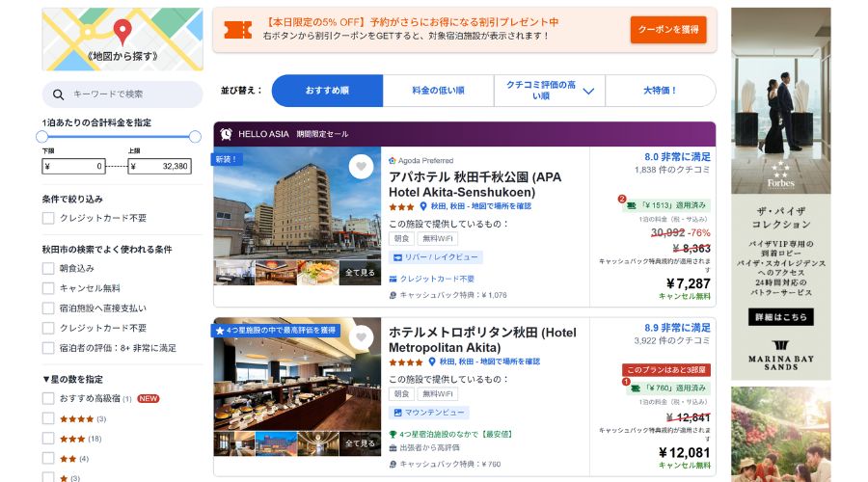Click 1,838 件のクチコミ review count
Image resolution: width=868 pixels, height=482 pixels.
(x=672, y=170)
